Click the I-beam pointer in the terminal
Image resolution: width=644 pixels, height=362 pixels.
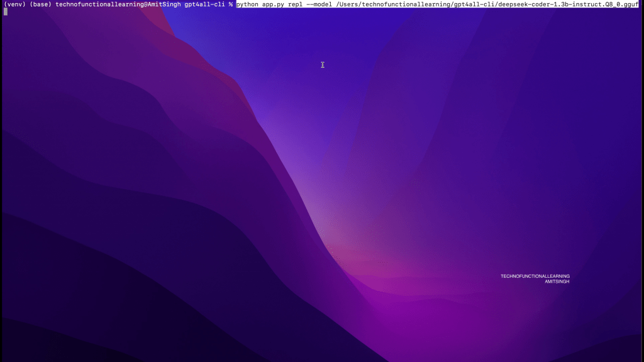pos(323,65)
